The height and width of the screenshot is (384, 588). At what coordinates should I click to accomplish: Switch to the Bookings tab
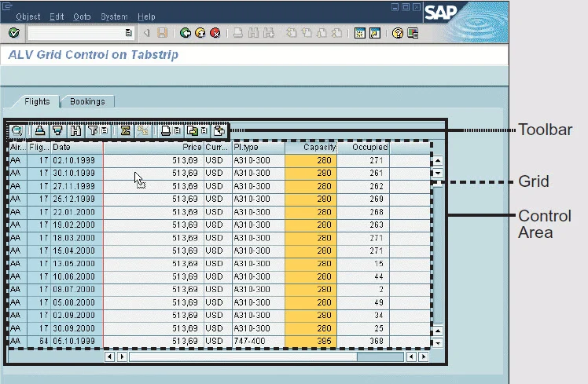pyautogui.click(x=87, y=101)
